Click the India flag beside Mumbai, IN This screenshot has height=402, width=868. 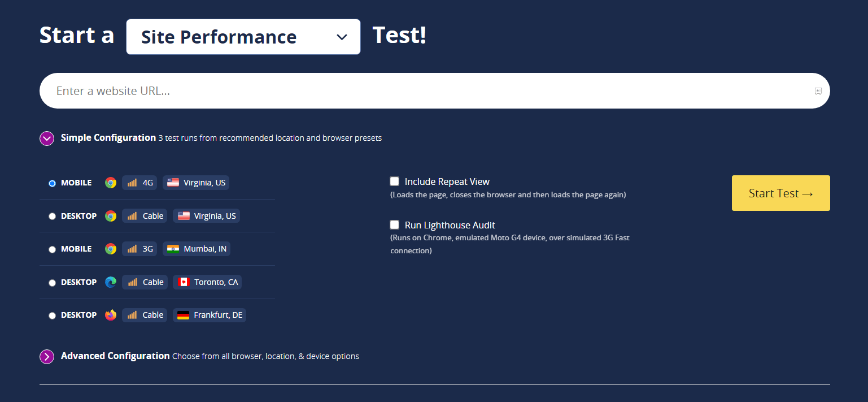(x=173, y=249)
